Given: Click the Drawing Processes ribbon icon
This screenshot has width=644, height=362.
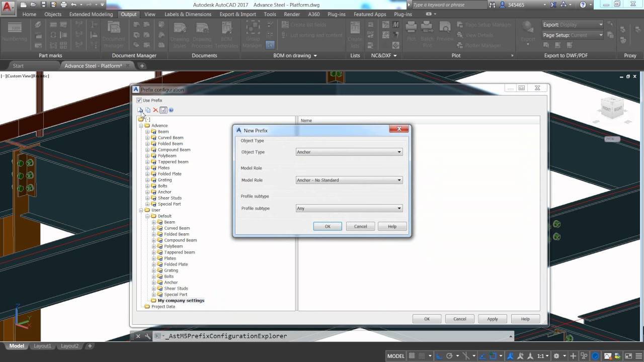Looking at the screenshot, I should [202, 34].
